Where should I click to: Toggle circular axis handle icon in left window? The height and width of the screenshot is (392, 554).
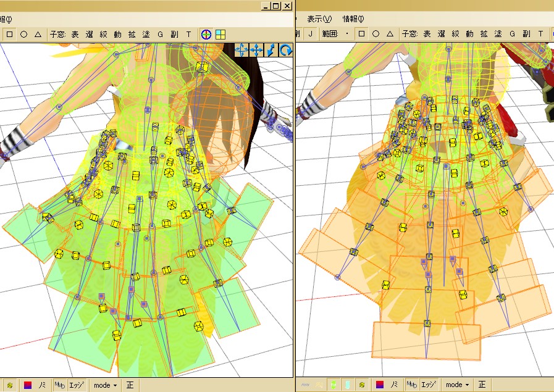tap(206, 35)
